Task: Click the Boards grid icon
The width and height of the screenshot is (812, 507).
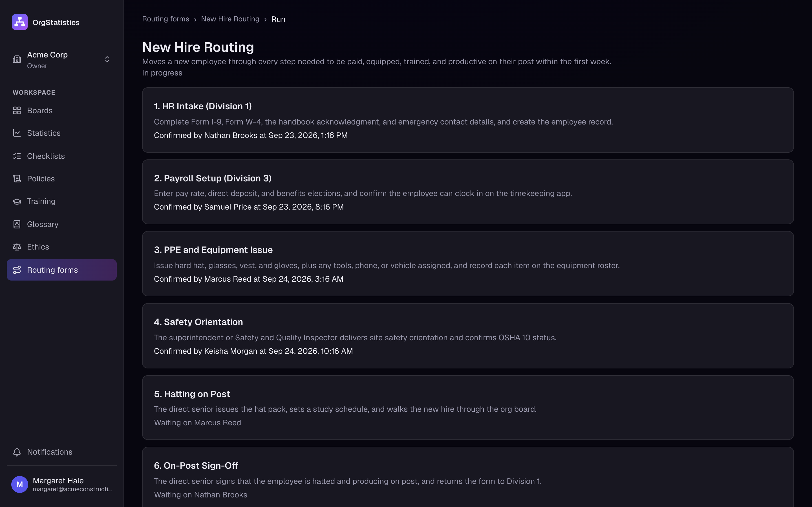Action: click(17, 111)
